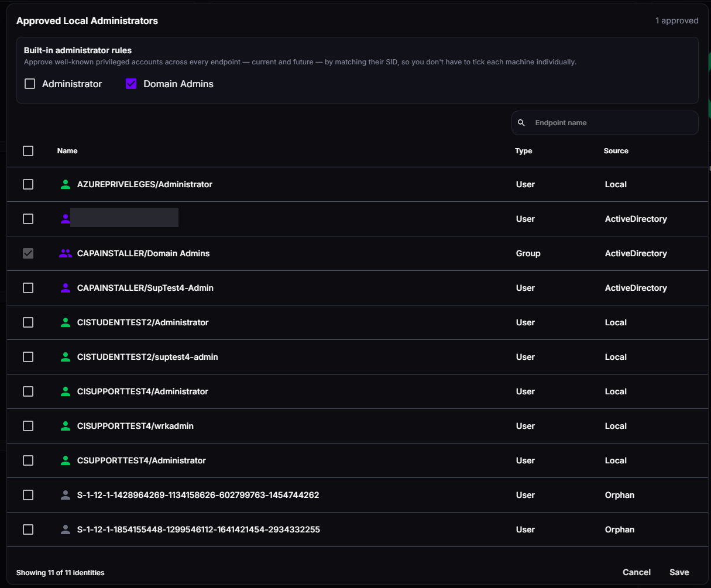Check the AZUREPRIVELEGES/Administrator row checkbox
Screen dimensions: 711x588
[28, 184]
